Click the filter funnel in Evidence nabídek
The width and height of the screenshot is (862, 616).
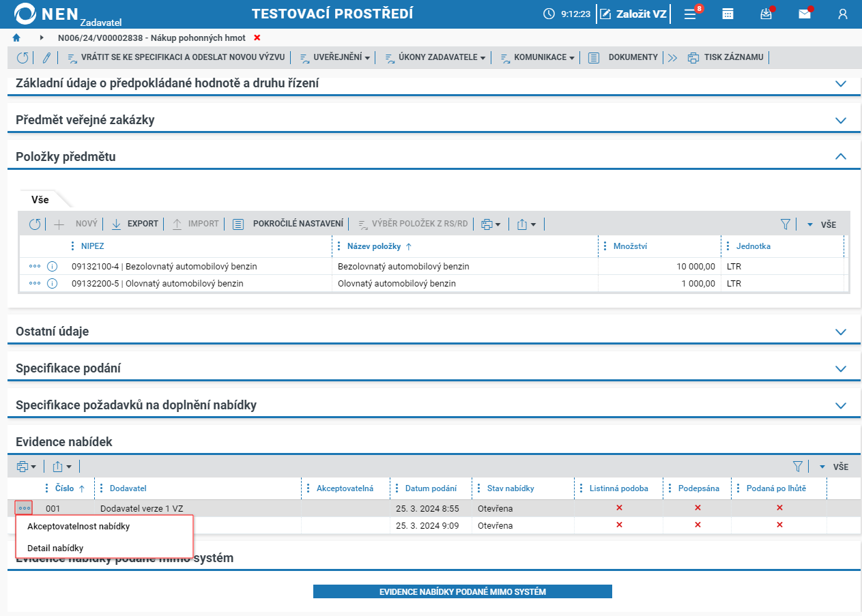798,467
